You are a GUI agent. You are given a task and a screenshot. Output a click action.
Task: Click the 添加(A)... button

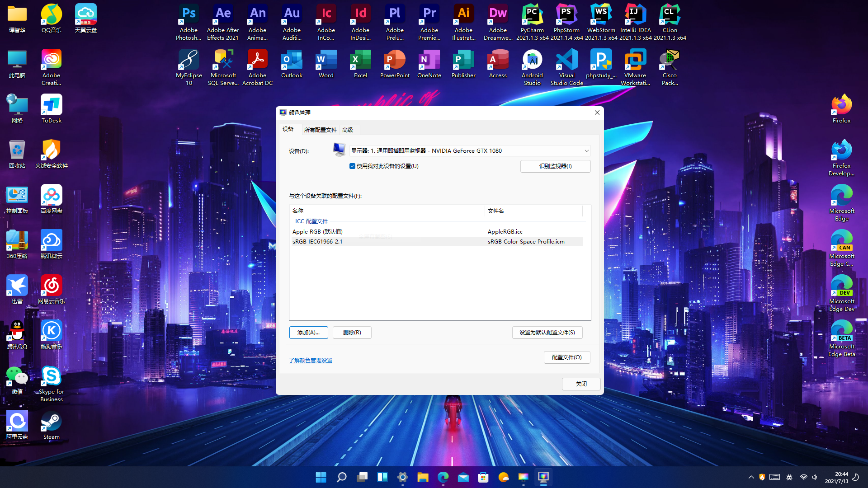click(x=308, y=333)
